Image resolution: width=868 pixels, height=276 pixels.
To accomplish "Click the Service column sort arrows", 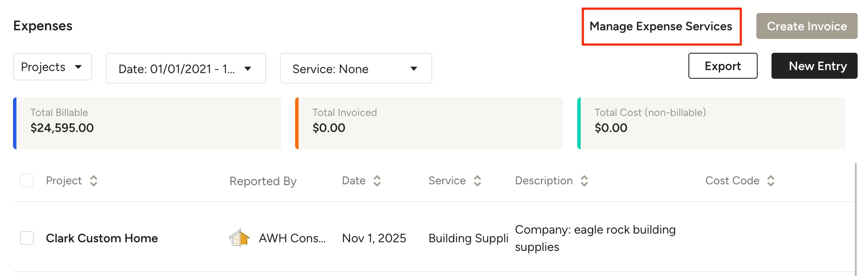I will click(477, 181).
